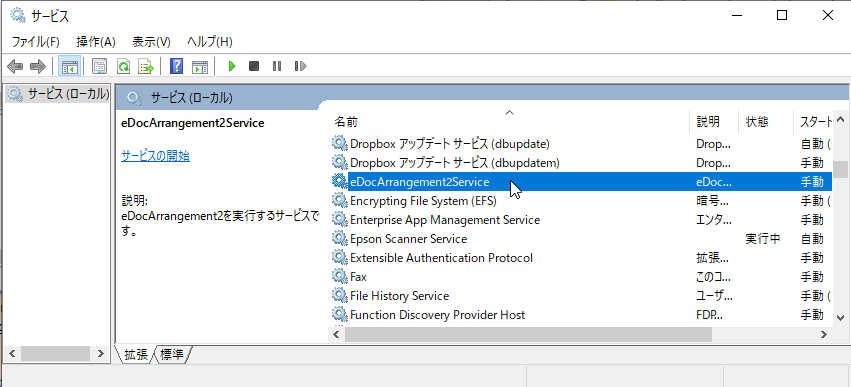The width and height of the screenshot is (851, 387).
Task: Start the service with green play button
Action: point(232,66)
